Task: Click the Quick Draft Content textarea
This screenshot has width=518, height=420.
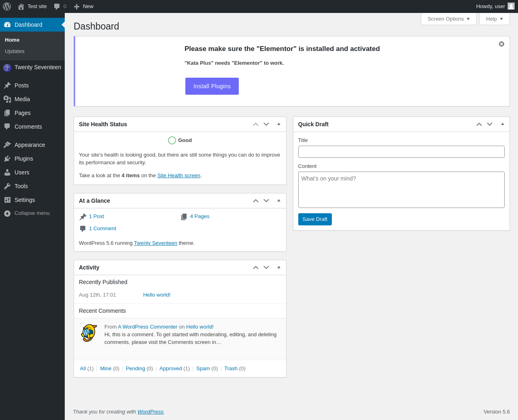Action: 401,190
